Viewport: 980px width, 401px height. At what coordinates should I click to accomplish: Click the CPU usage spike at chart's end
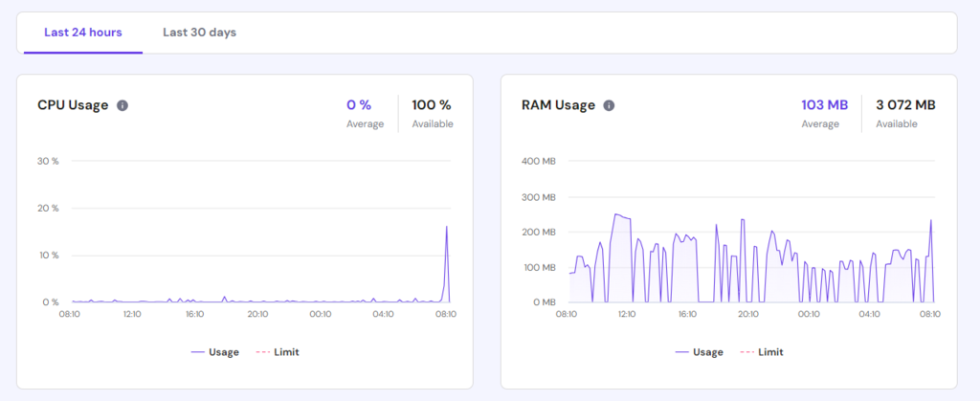(x=447, y=228)
